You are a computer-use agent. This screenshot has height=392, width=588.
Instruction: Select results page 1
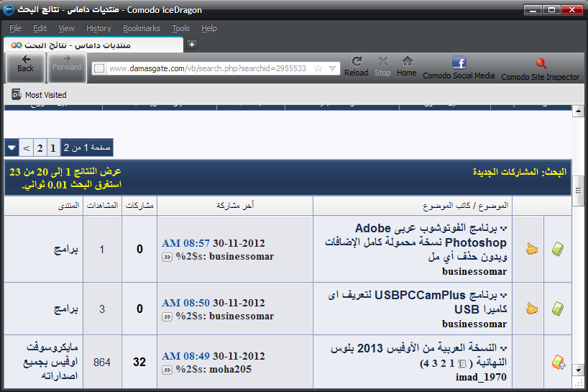tap(53, 148)
